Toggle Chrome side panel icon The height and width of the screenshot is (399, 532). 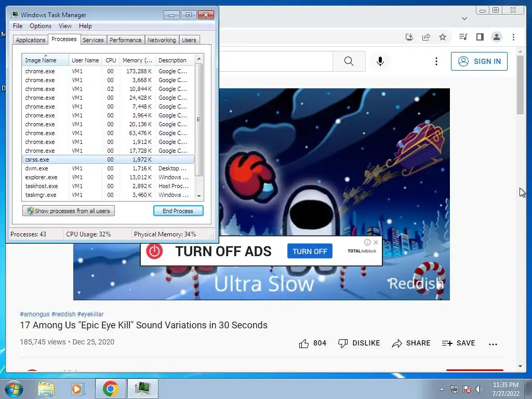click(x=480, y=37)
